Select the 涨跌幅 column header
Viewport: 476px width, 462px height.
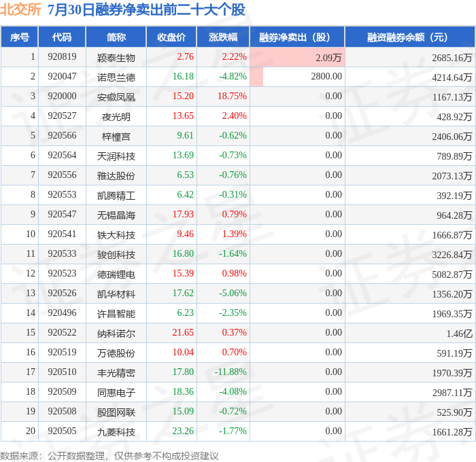point(223,37)
